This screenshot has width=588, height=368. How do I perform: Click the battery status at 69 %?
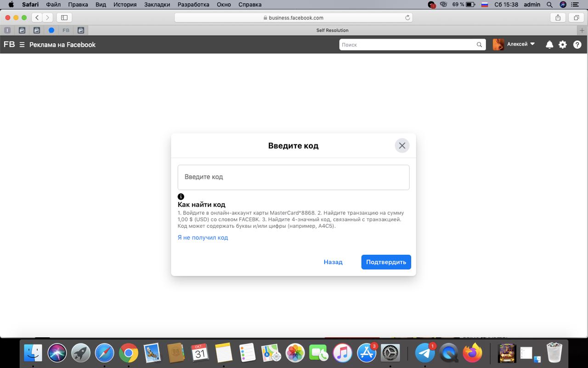coord(464,5)
